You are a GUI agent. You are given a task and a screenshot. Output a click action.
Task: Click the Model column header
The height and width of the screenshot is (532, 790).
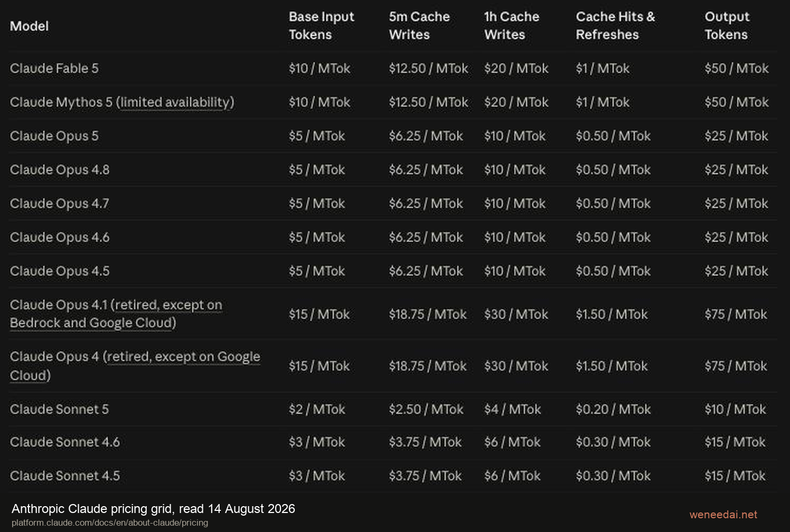coord(29,26)
